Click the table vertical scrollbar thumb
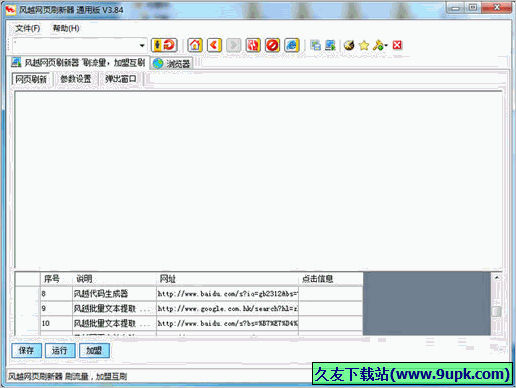The height and width of the screenshot is (388, 516). click(x=497, y=312)
